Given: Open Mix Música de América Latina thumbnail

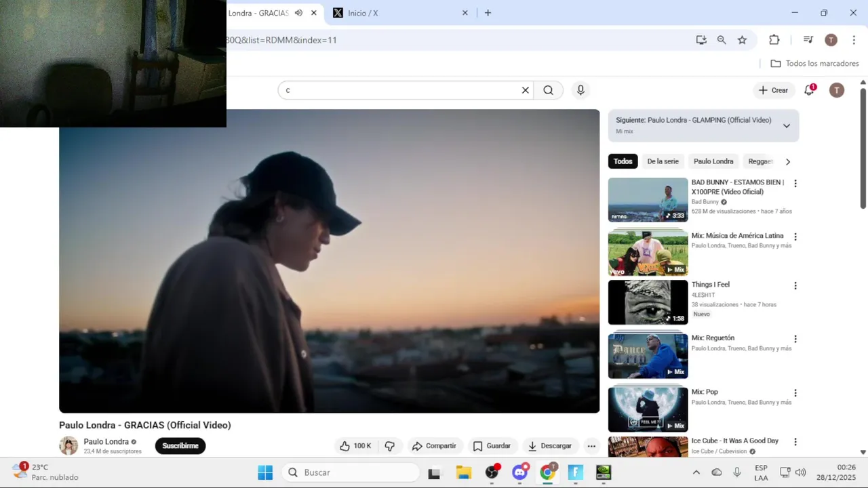Looking at the screenshot, I should click(x=648, y=253).
